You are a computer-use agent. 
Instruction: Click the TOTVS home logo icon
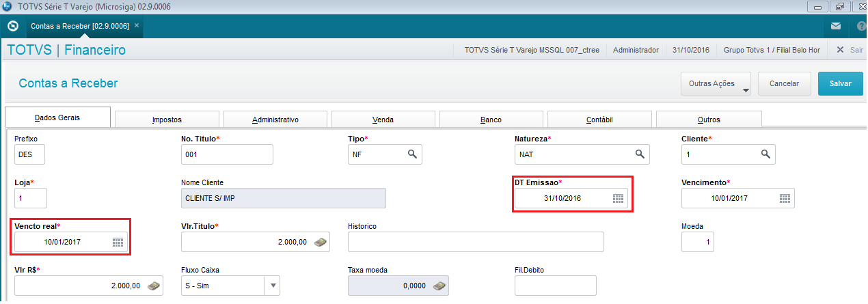[x=12, y=26]
